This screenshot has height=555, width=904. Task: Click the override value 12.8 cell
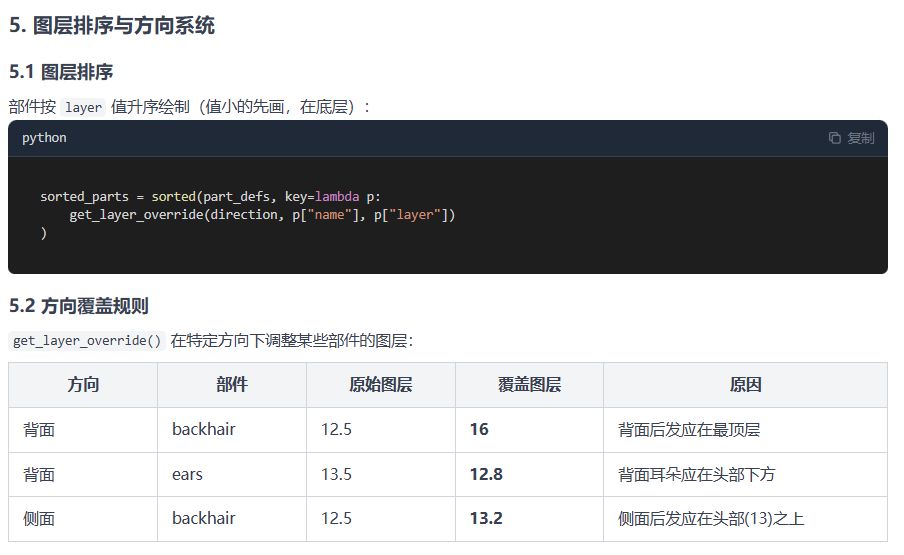click(486, 474)
